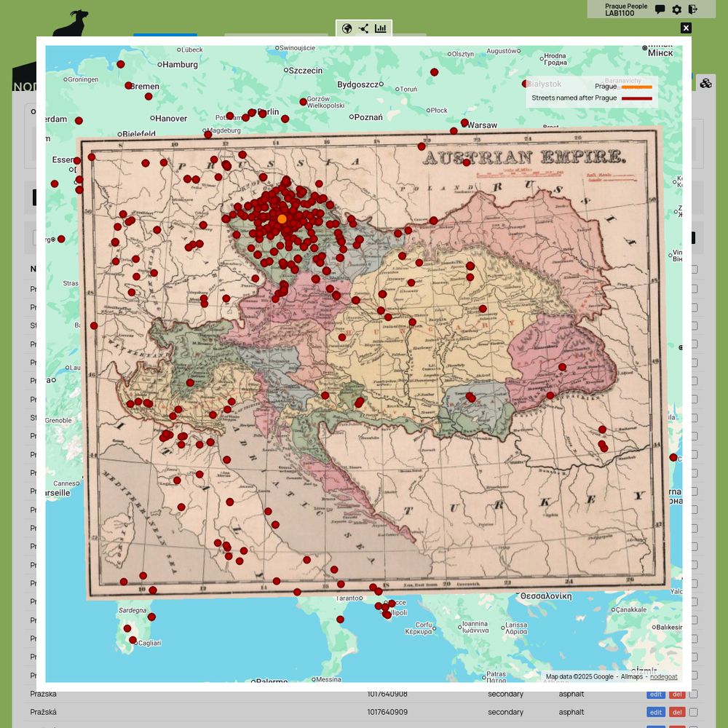Select the orange Prague marker on the map
Screen dimensions: 728x728
[x=282, y=218]
